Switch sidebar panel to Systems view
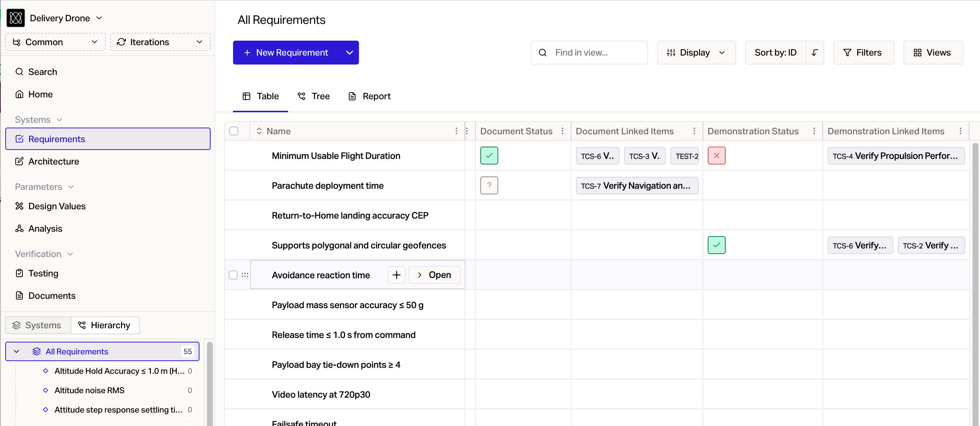Screen dimensions: 980x426 coord(38,325)
